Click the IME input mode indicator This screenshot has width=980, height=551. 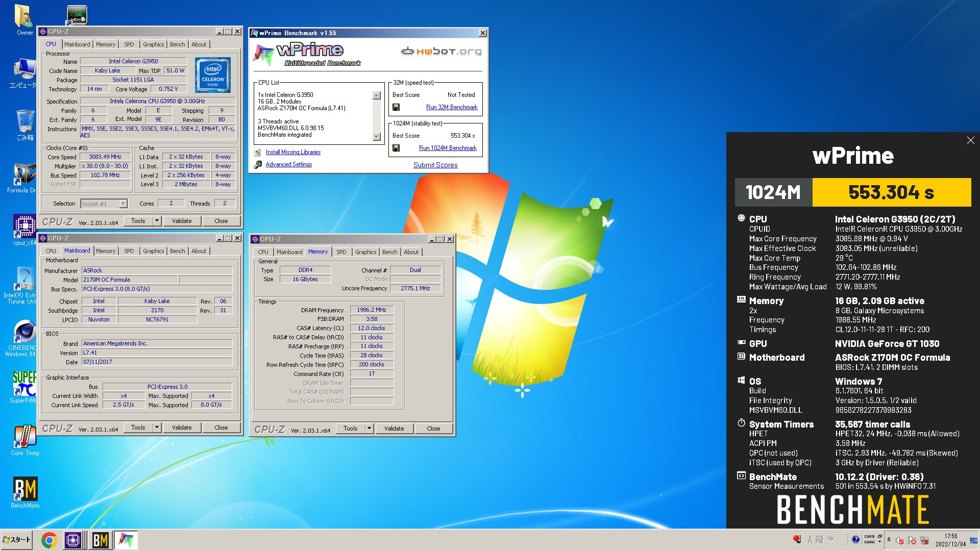811,539
